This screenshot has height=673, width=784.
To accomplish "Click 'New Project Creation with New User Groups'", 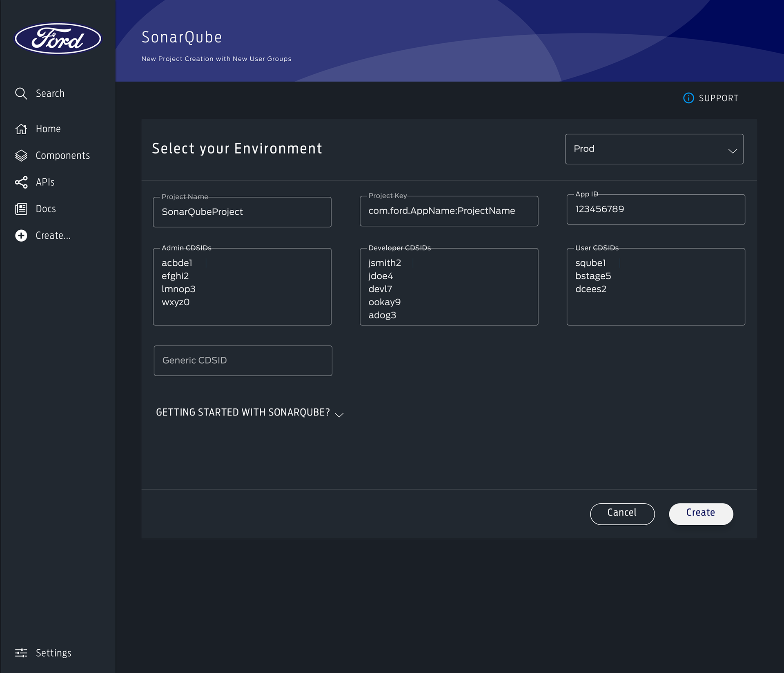I will pos(216,59).
